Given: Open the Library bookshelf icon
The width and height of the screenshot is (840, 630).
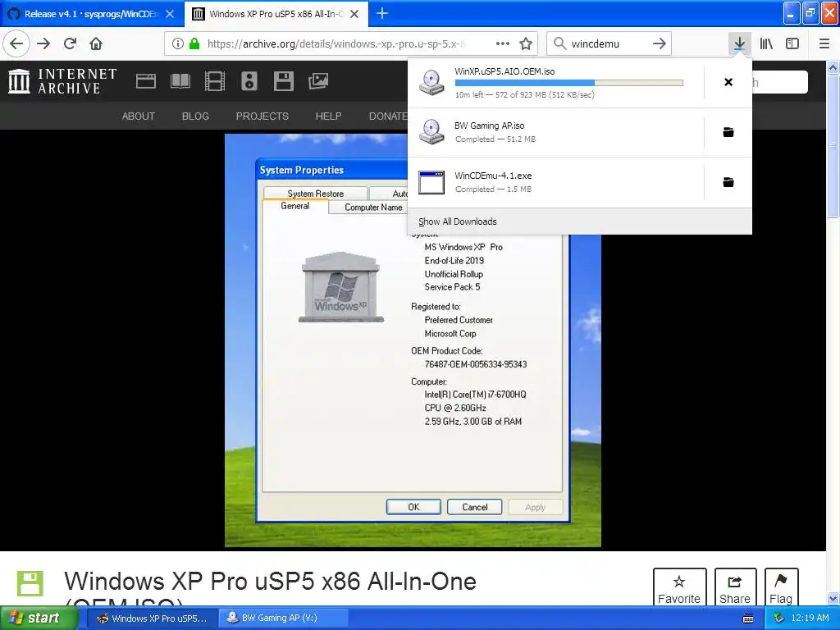Looking at the screenshot, I should pyautogui.click(x=766, y=43).
